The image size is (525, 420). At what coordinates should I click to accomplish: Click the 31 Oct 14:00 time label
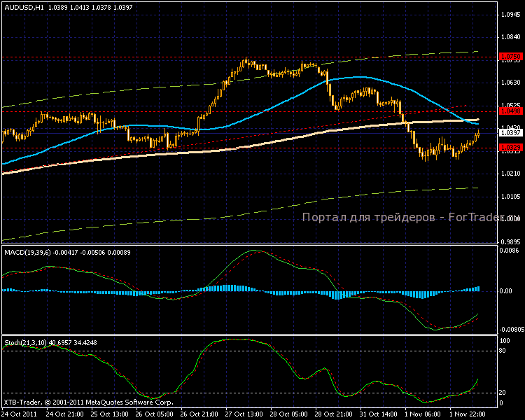379,414
